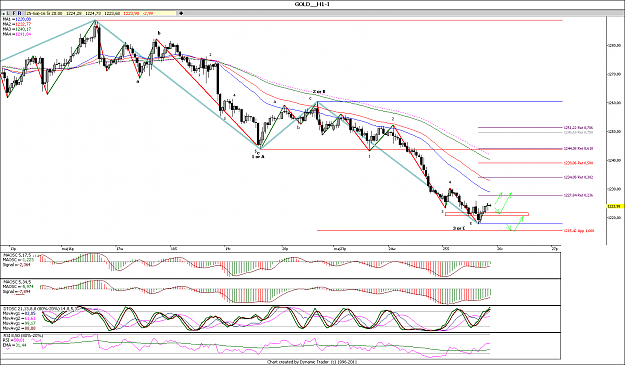This screenshot has height=365, width=625.
Task: Click the yellow current price tag on the axis
Action: pos(615,206)
